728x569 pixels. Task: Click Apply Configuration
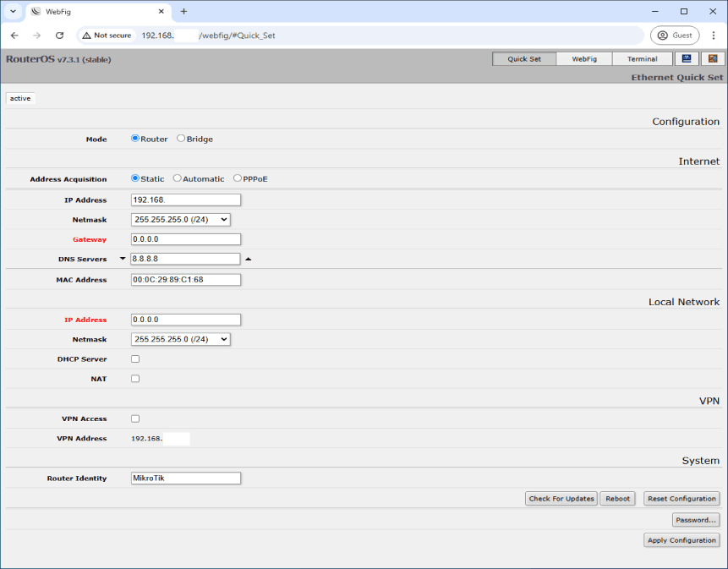point(681,539)
